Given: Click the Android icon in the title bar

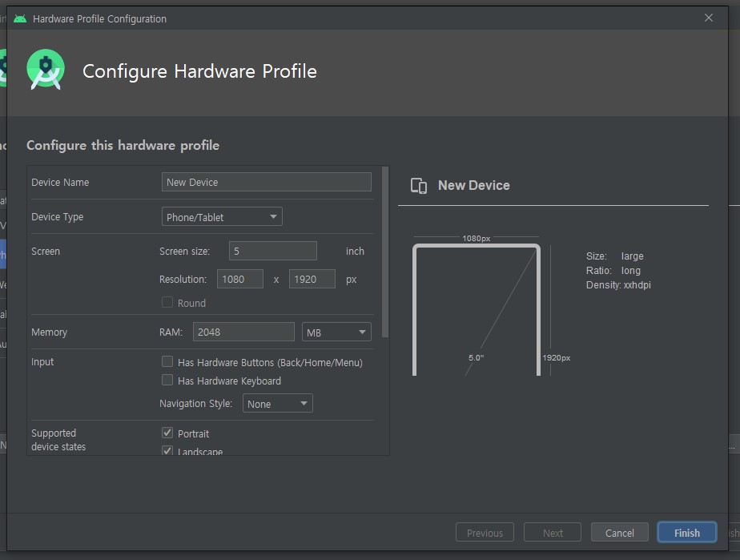Looking at the screenshot, I should tap(20, 19).
